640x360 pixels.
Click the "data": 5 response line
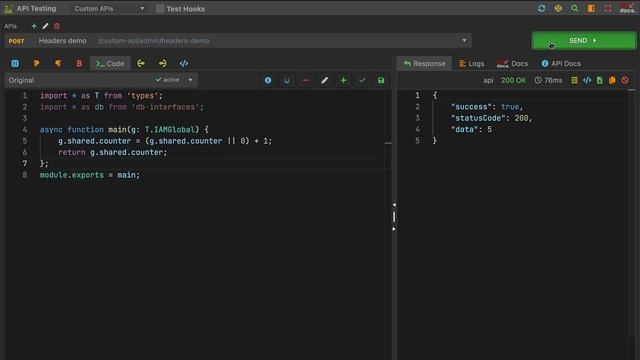[x=471, y=129]
